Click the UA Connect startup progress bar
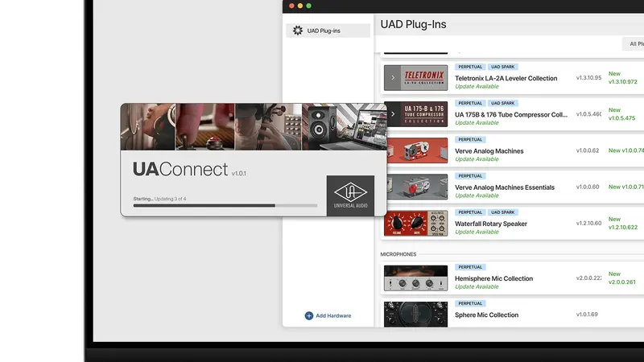Screen dimensions: 644x362 225,206
